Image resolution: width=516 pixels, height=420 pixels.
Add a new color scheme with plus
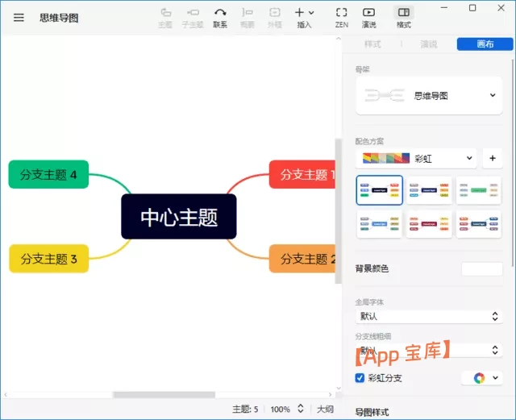tap(493, 158)
